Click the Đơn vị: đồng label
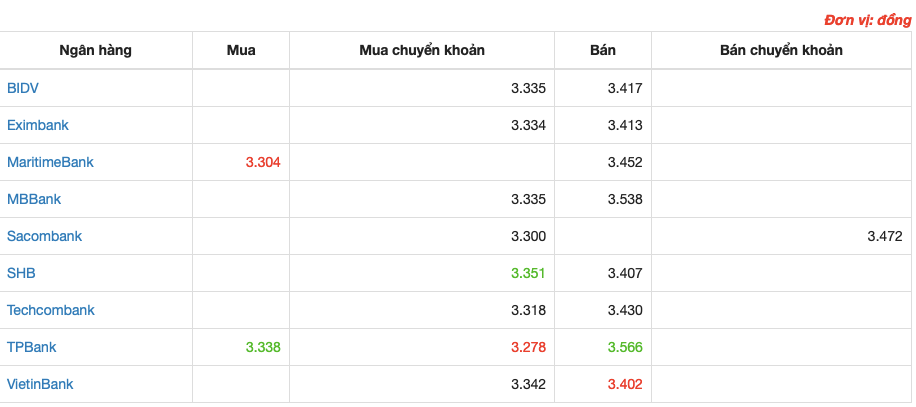The width and height of the screenshot is (916, 407). (868, 21)
